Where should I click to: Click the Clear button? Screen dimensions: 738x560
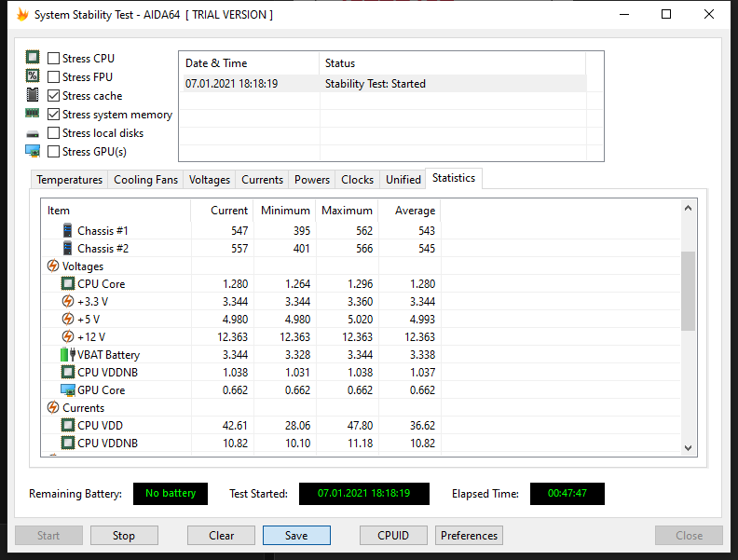coord(221,536)
